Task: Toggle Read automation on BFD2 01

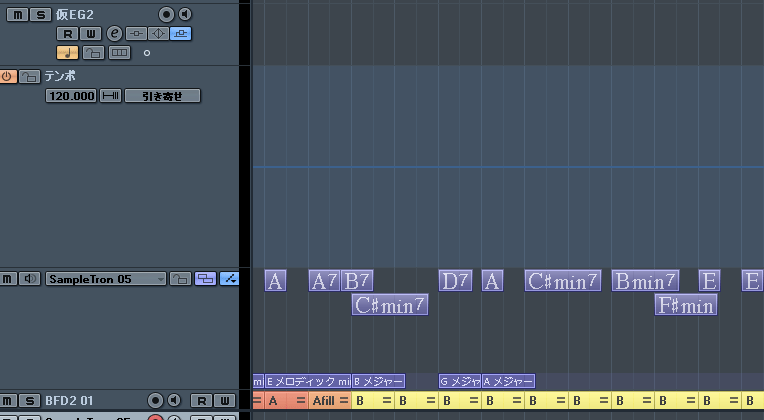Action: click(201, 401)
